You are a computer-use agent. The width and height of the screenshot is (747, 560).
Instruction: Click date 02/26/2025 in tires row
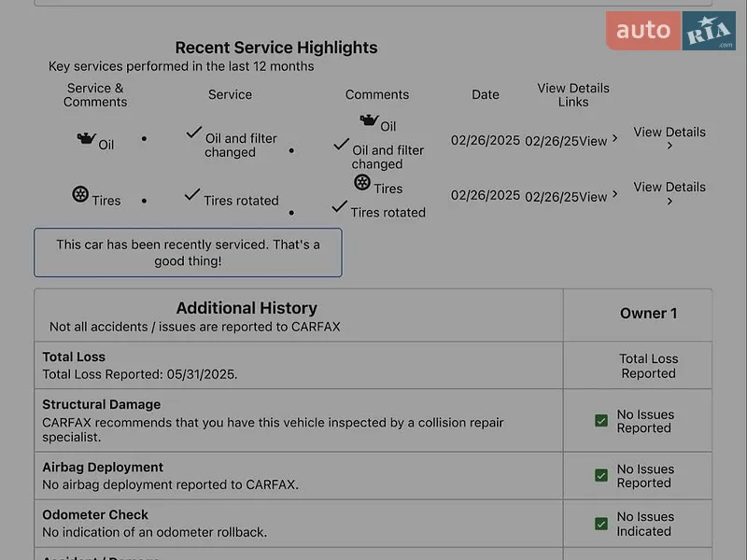coord(486,195)
